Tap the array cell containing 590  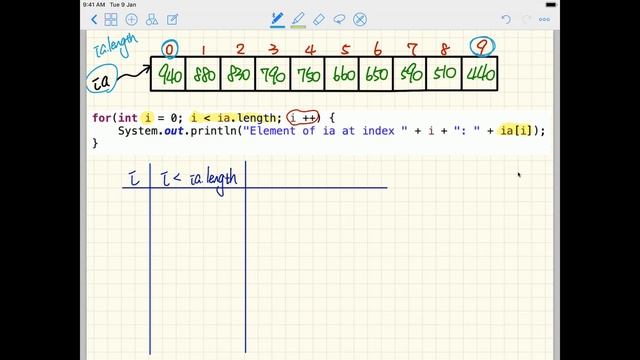(410, 74)
